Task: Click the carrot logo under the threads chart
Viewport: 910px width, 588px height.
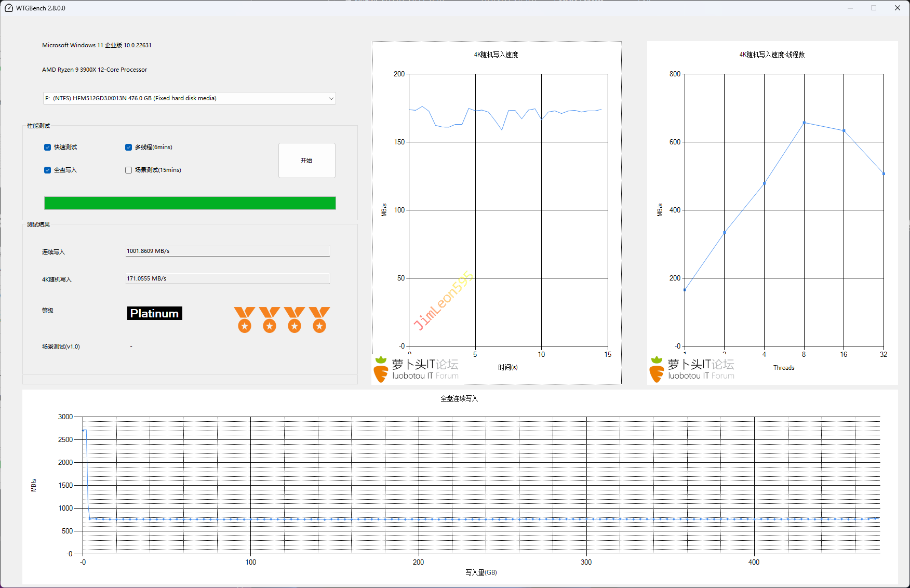Action: [x=657, y=370]
